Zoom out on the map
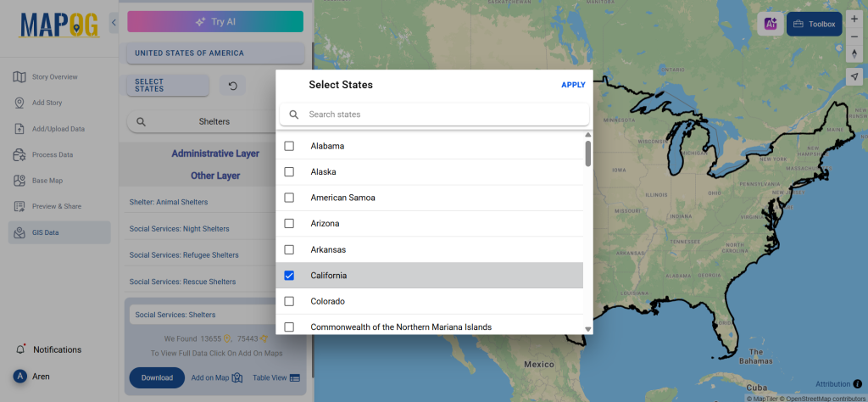The image size is (868, 402). [854, 36]
